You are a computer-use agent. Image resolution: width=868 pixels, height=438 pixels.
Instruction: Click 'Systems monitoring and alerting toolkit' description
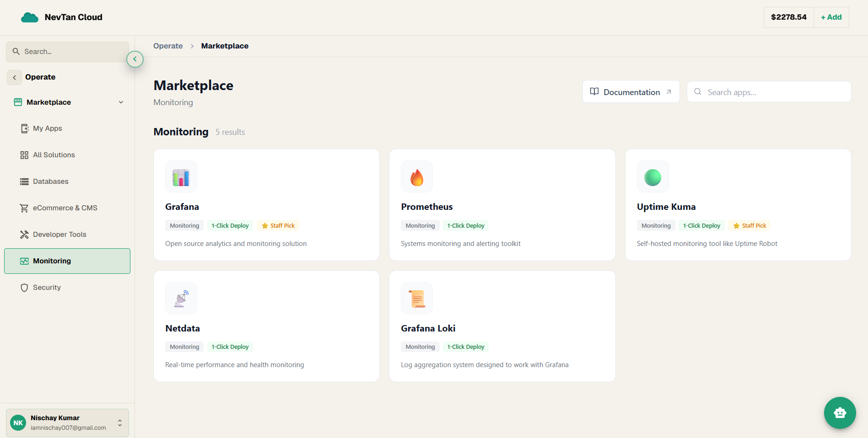click(461, 244)
